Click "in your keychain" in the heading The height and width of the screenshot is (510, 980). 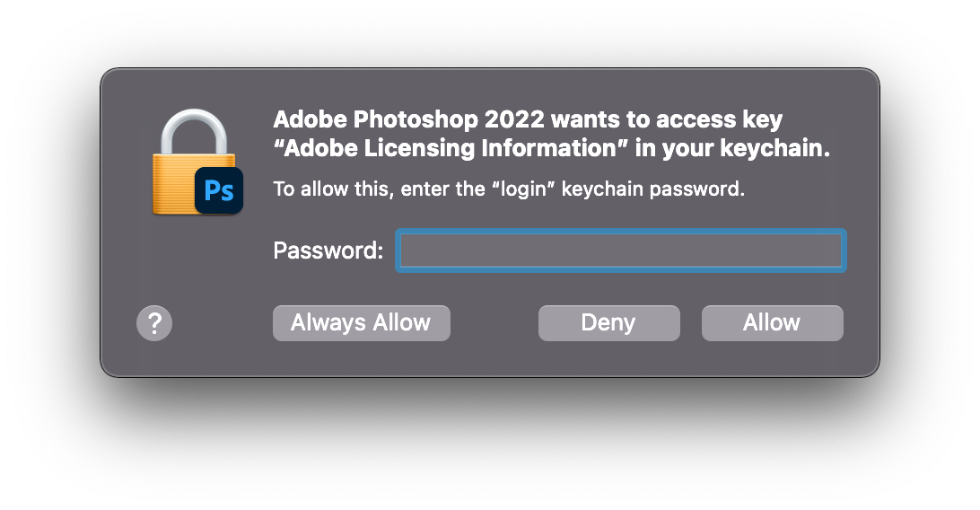click(731, 148)
